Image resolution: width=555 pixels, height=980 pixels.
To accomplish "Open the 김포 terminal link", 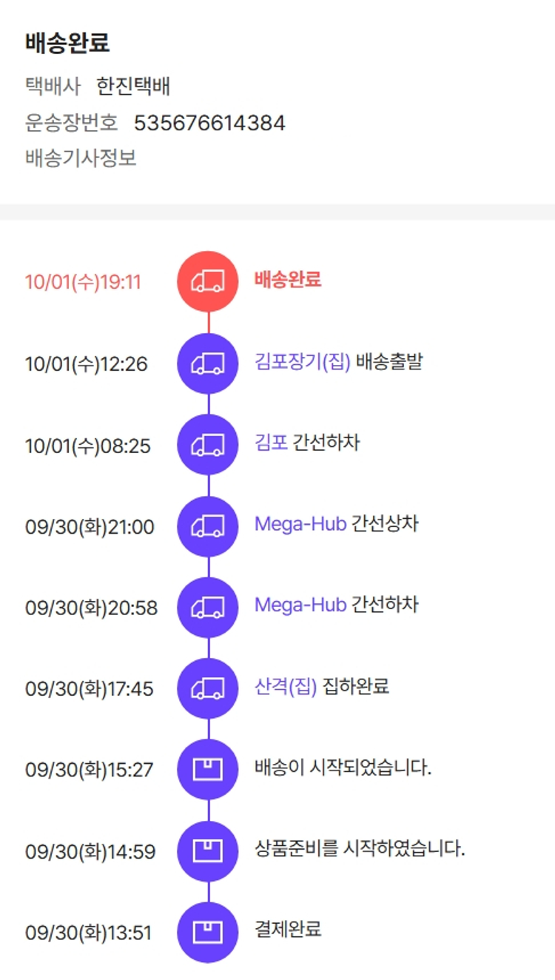I will click(271, 443).
